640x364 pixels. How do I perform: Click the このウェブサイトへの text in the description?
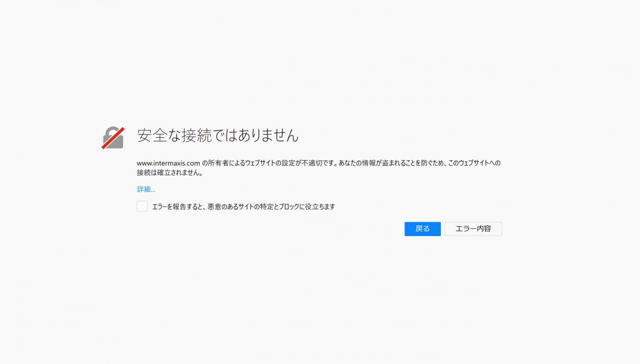point(474,163)
